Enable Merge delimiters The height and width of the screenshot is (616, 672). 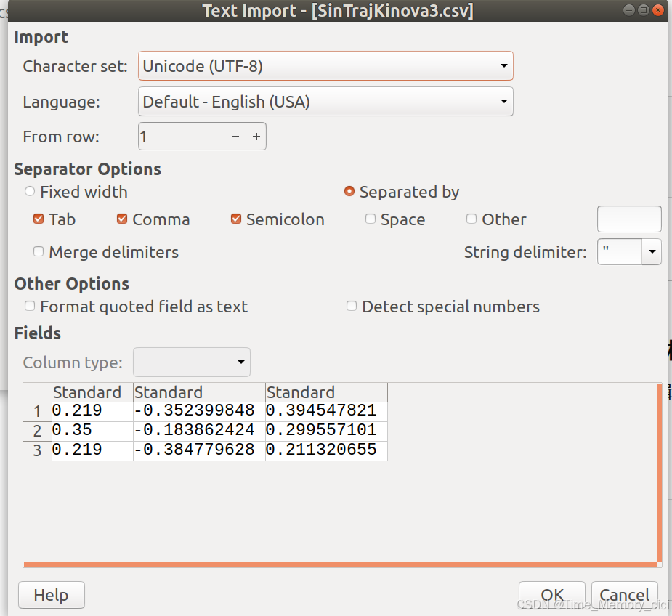point(38,251)
